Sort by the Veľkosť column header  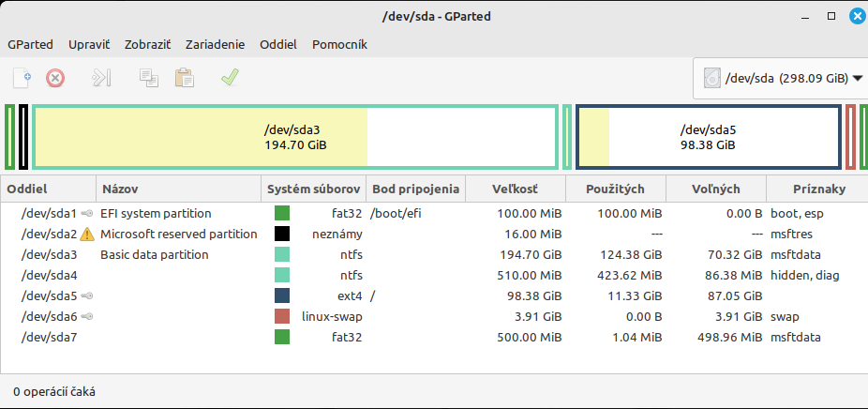[x=515, y=189]
